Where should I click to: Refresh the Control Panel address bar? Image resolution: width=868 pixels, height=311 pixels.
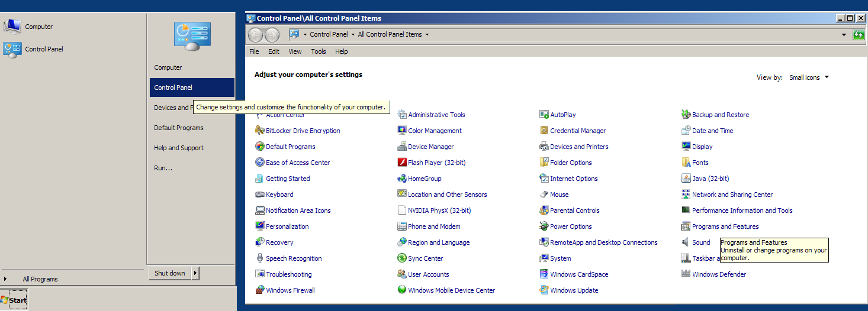tap(859, 35)
